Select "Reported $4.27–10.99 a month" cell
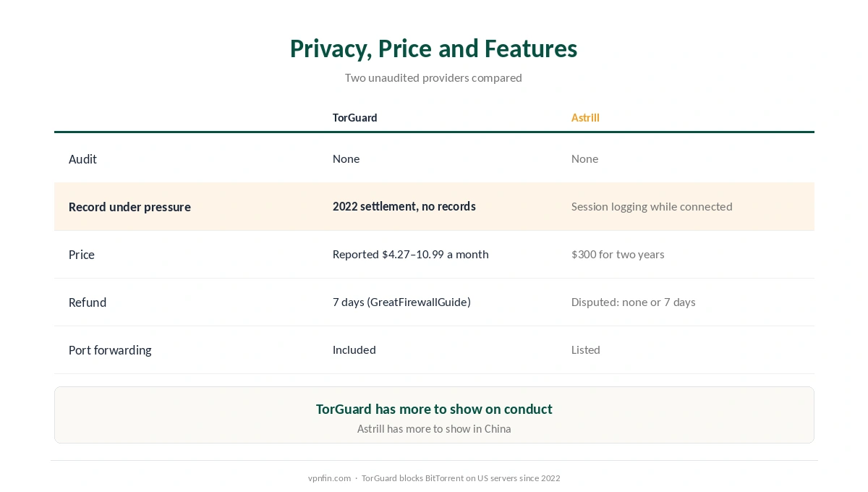Viewport: 868px width, 492px height. click(x=410, y=254)
